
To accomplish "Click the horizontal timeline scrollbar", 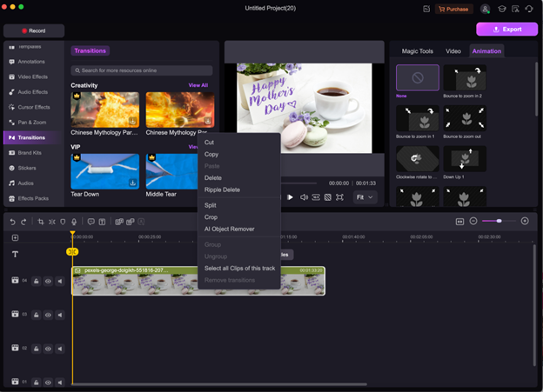I will 219,384.
